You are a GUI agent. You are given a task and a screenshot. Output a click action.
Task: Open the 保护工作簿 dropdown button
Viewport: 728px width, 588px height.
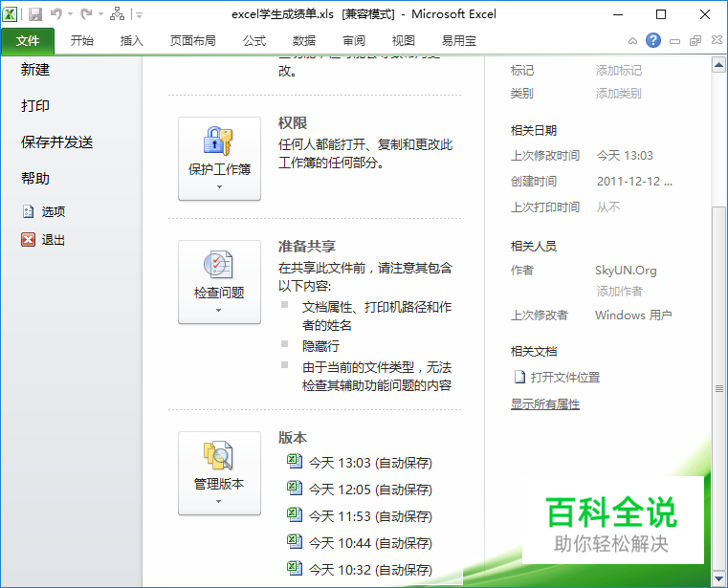click(219, 159)
